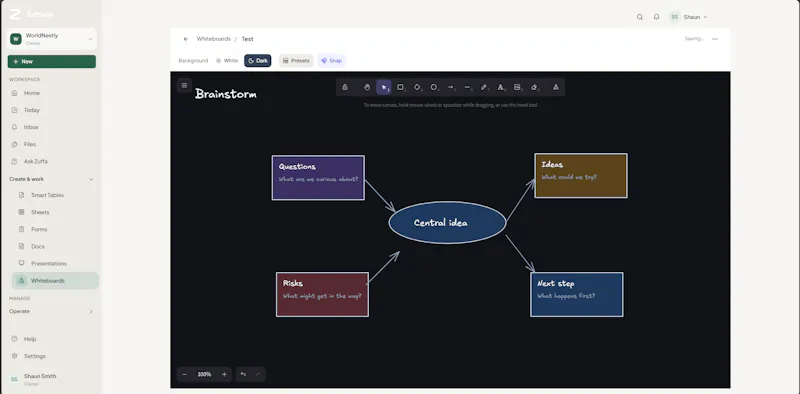Image resolution: width=800 pixels, height=394 pixels.
Task: Open Whiteboards breadcrumb link
Action: (x=214, y=39)
